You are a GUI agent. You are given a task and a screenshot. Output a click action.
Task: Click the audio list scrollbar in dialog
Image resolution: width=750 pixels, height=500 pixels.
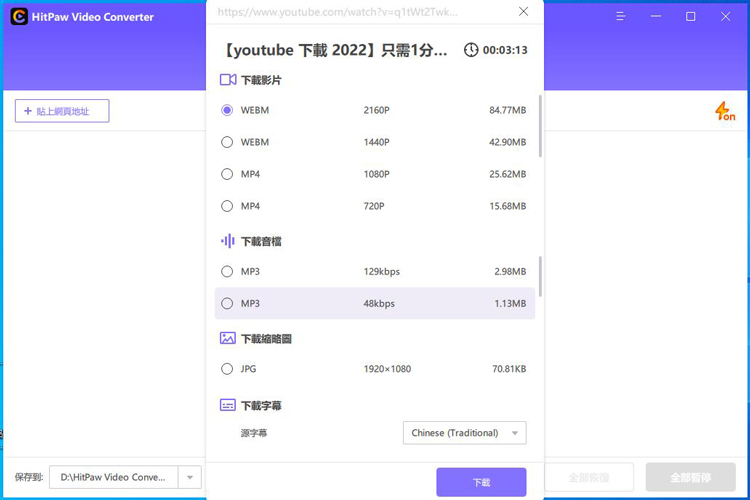point(540,277)
